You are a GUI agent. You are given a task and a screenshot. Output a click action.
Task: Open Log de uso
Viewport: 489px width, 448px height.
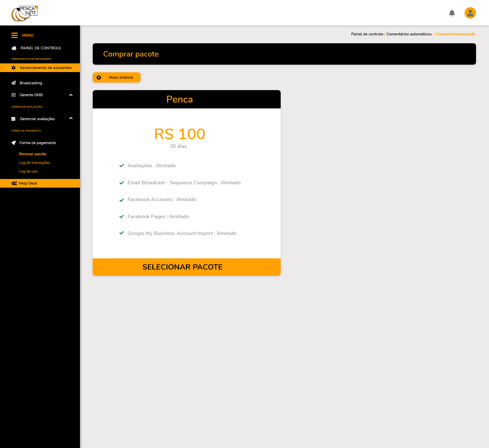click(28, 171)
